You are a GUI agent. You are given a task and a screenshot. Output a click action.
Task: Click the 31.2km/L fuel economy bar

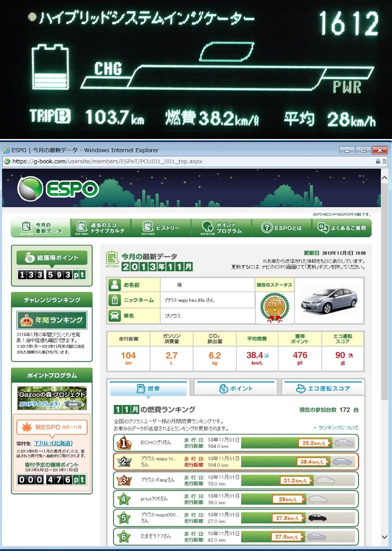298,480
